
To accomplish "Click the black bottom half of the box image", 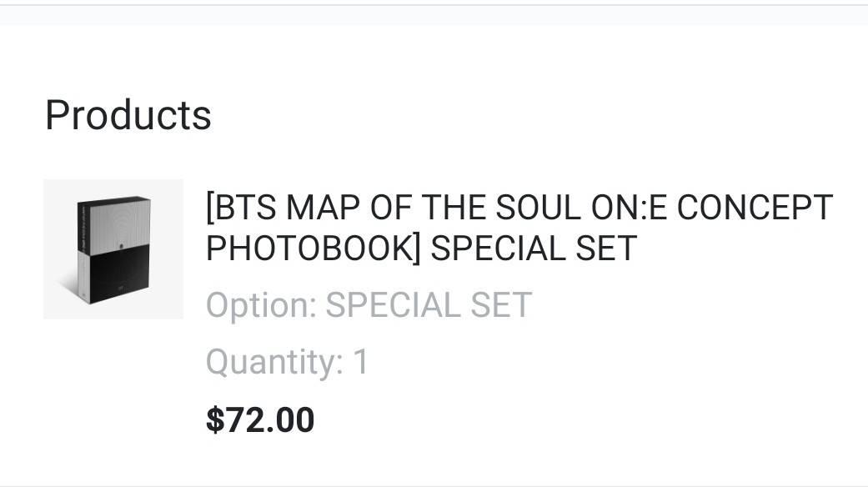I will [x=118, y=275].
